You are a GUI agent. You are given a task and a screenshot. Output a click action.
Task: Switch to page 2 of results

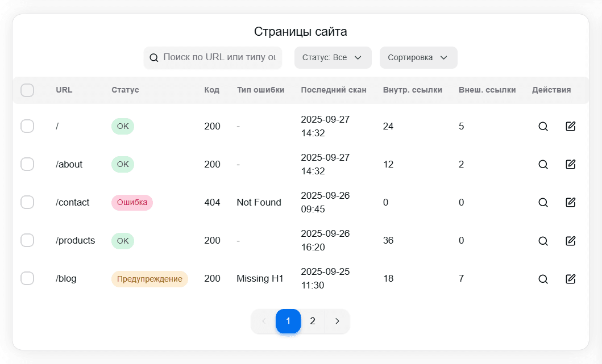click(313, 321)
